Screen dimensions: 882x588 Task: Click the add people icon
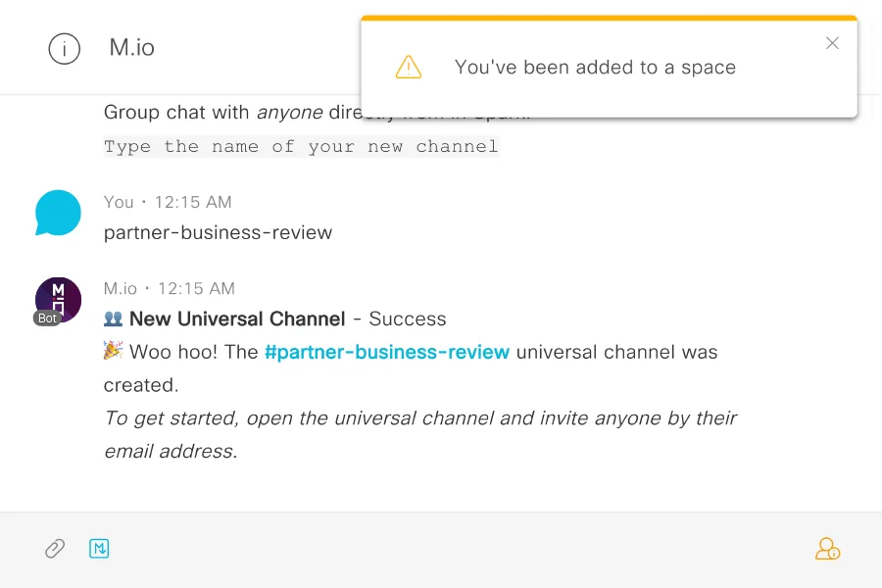coord(828,549)
